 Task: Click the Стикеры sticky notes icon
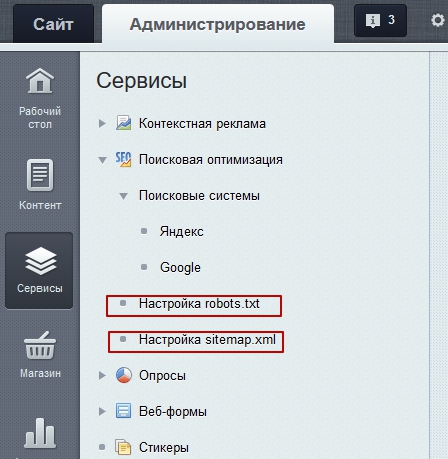point(123,447)
